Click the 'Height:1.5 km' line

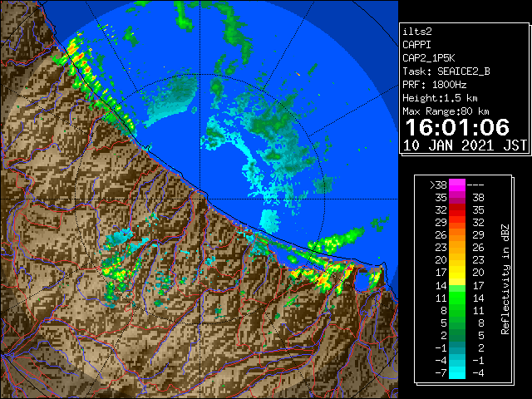pyautogui.click(x=440, y=98)
